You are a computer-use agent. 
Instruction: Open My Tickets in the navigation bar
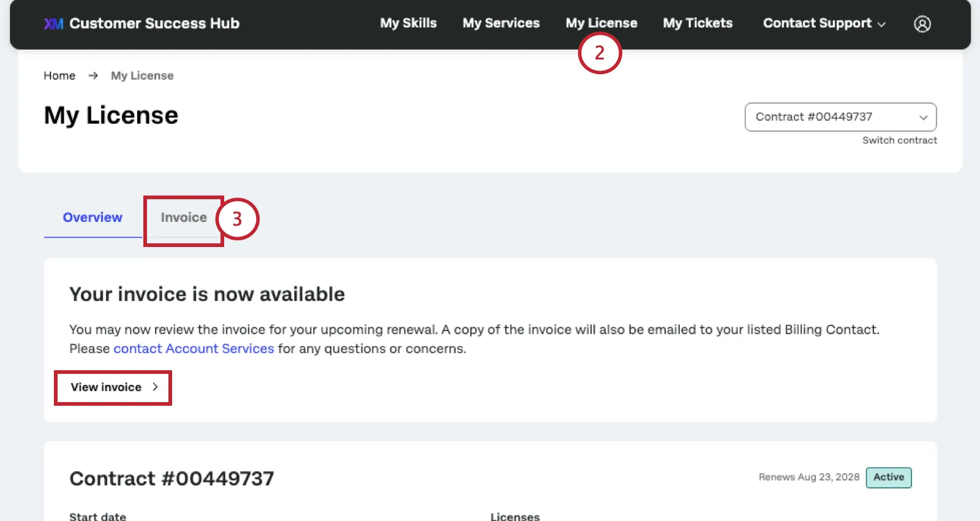(698, 23)
